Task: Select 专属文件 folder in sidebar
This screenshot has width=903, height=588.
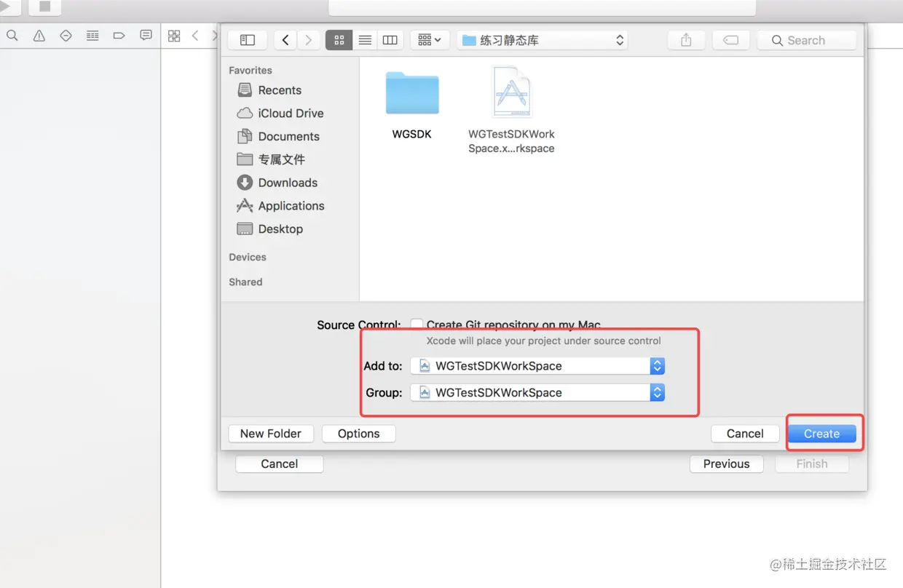Action: (x=271, y=159)
